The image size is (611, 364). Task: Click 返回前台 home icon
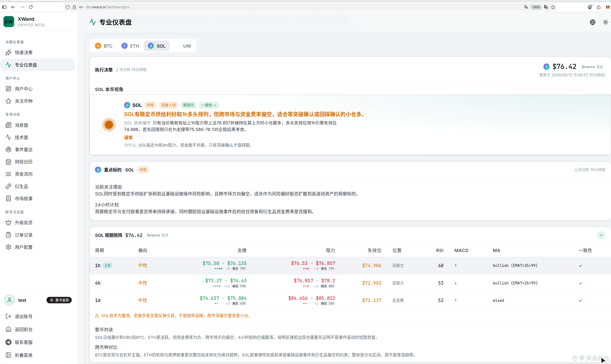9,329
